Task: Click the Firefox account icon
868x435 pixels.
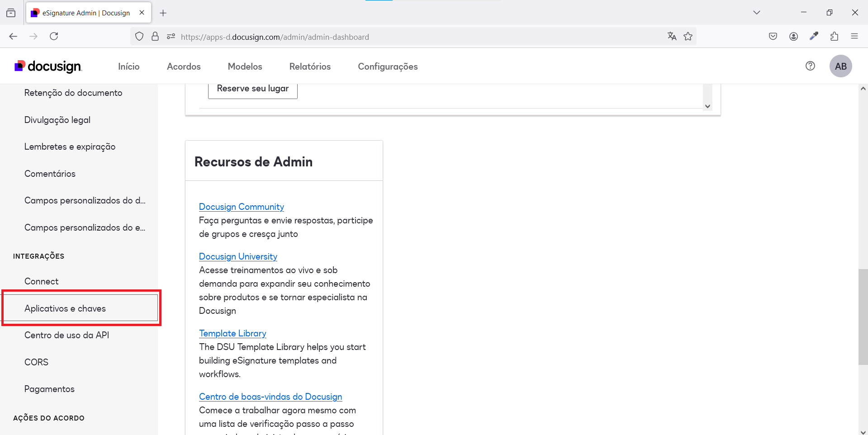Action: coord(793,37)
